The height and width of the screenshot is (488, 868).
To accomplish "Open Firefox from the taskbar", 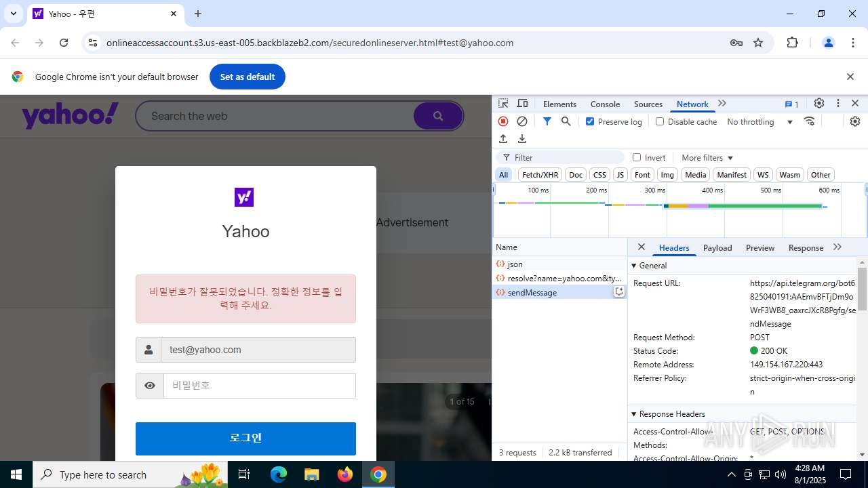I will 345,474.
